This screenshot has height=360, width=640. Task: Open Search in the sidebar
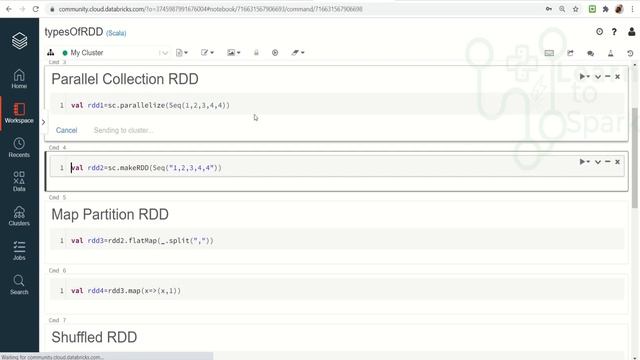19,284
